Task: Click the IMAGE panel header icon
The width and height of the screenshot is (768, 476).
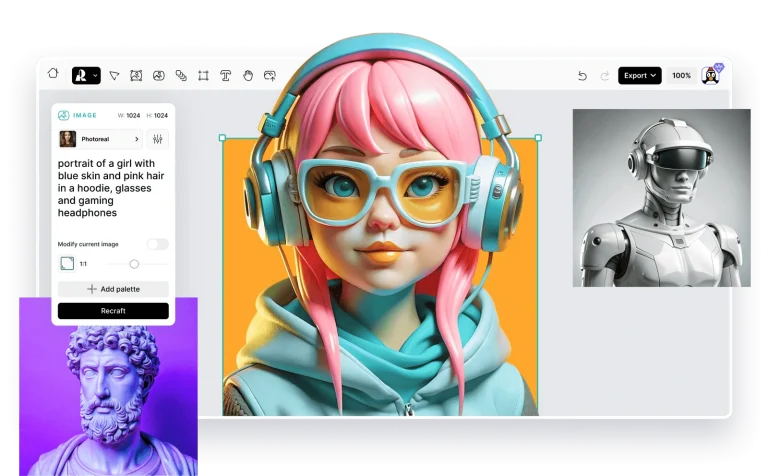Action: 64,115
